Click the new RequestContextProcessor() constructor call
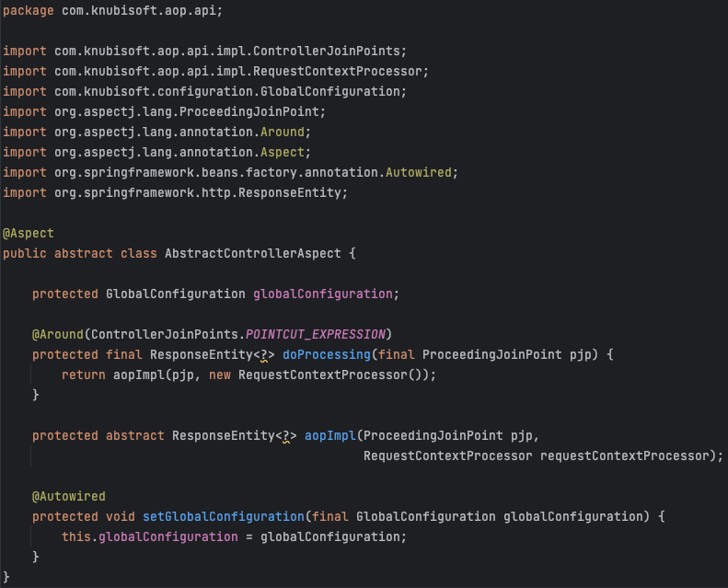Image resolution: width=728 pixels, height=588 pixels. [x=333, y=375]
